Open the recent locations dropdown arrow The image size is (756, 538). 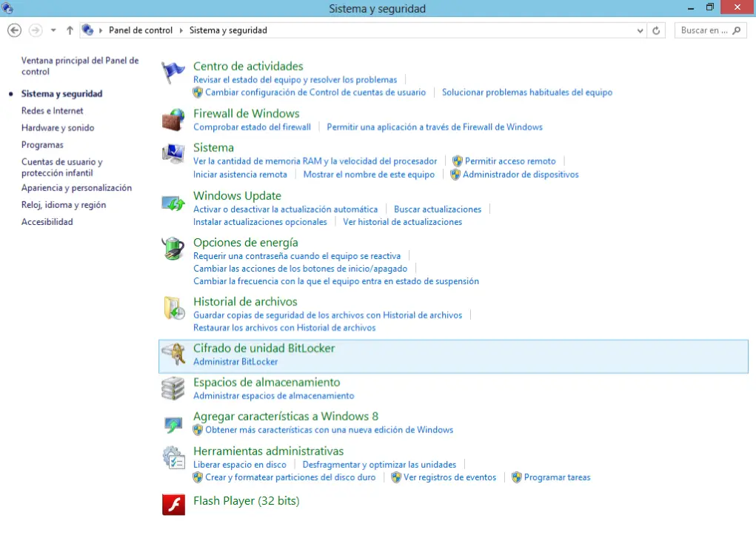point(53,30)
